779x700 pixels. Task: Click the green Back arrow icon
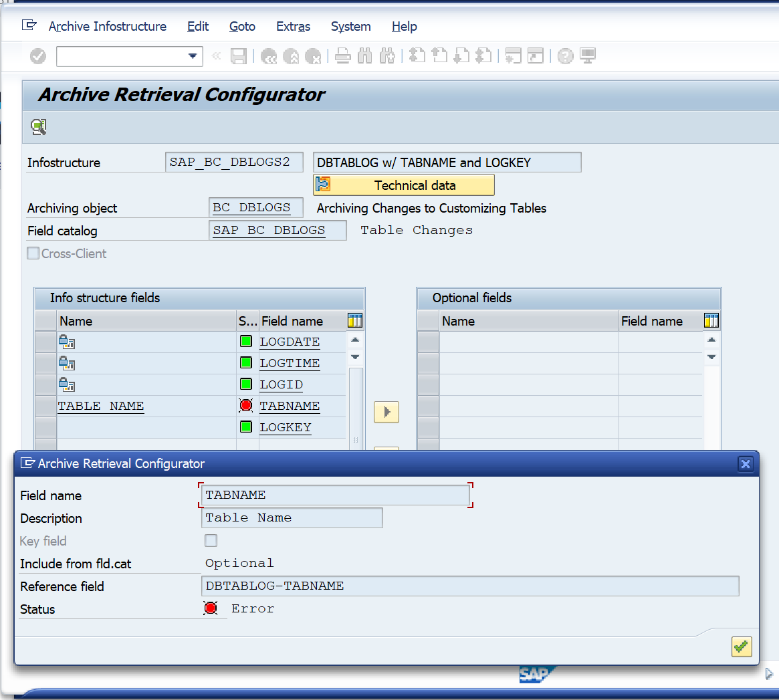click(269, 56)
